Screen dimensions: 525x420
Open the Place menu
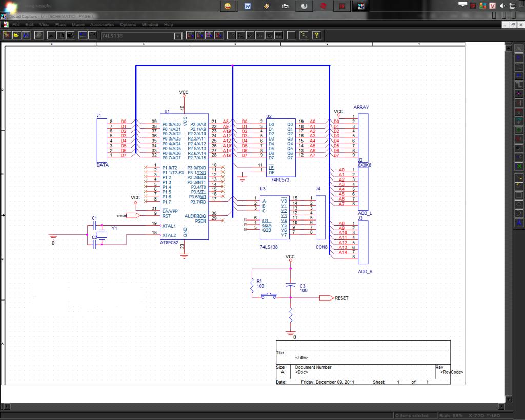pos(60,24)
